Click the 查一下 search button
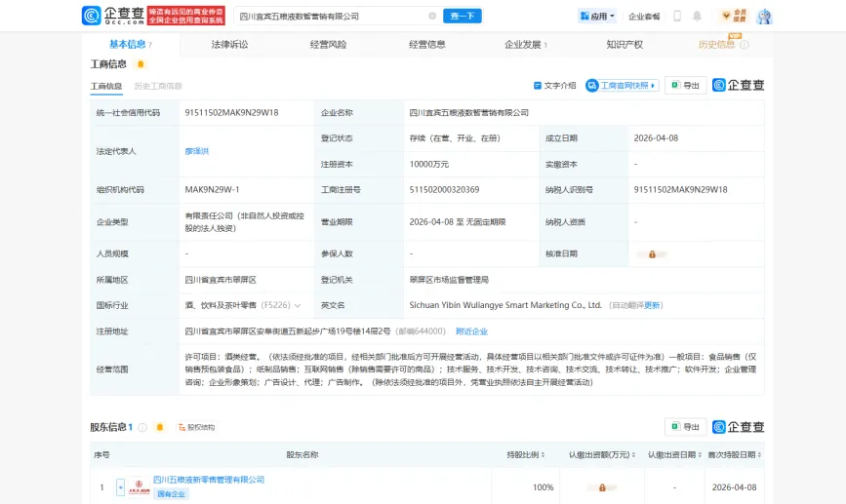 [x=462, y=17]
